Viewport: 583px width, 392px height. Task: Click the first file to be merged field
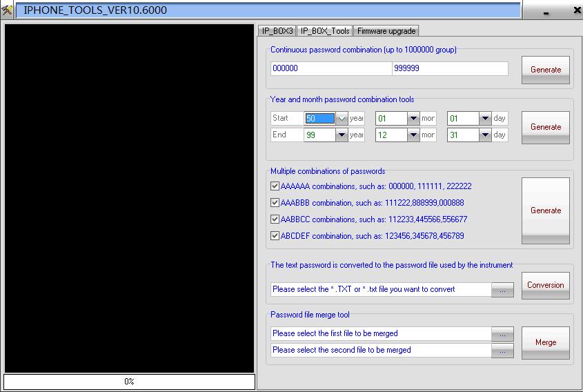pos(381,333)
